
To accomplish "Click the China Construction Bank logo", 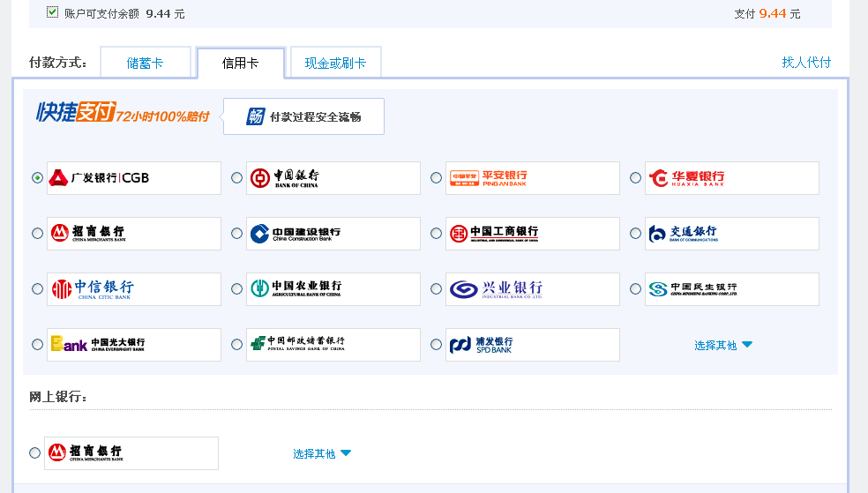I will pos(333,234).
